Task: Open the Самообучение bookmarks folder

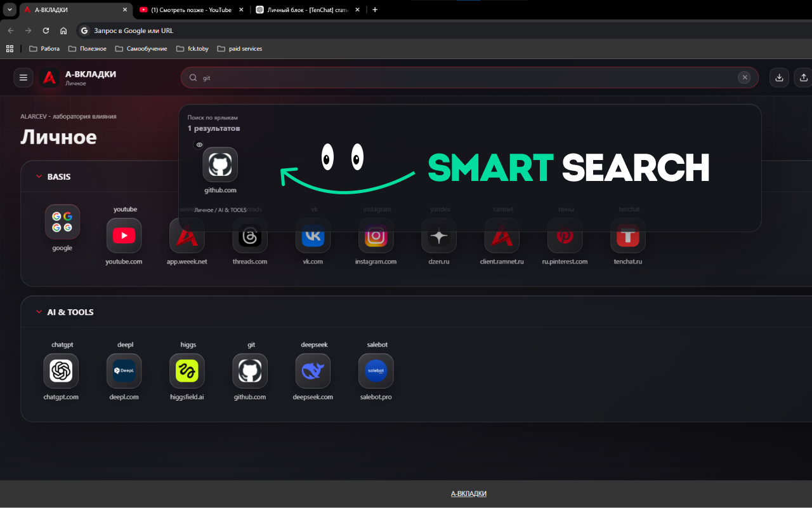Action: pos(141,48)
